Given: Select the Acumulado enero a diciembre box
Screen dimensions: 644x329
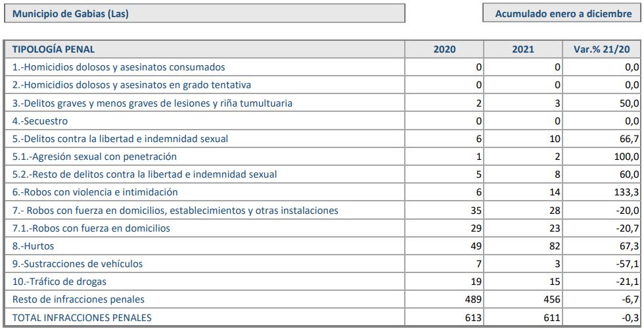Looking at the screenshot, I should click(x=563, y=14).
